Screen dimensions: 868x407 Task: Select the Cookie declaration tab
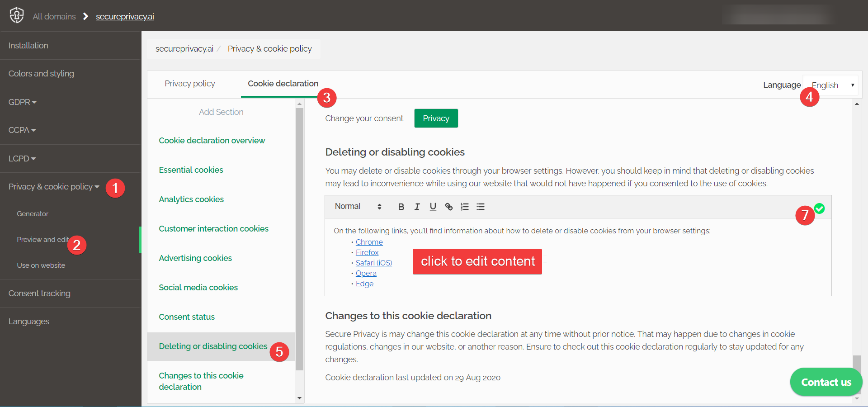click(x=283, y=83)
